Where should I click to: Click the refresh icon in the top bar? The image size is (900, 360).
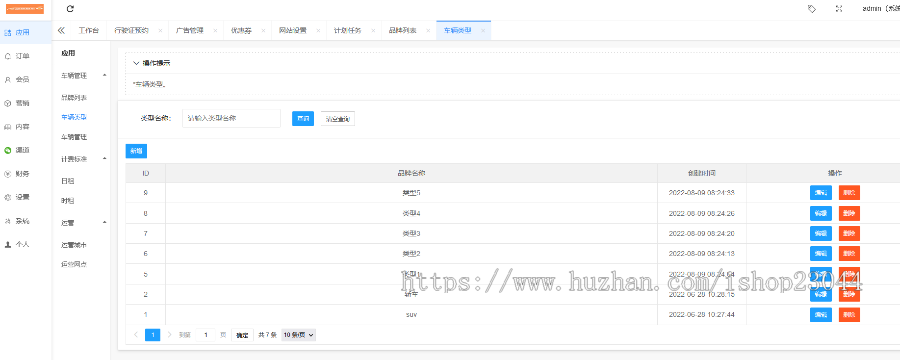70,9
